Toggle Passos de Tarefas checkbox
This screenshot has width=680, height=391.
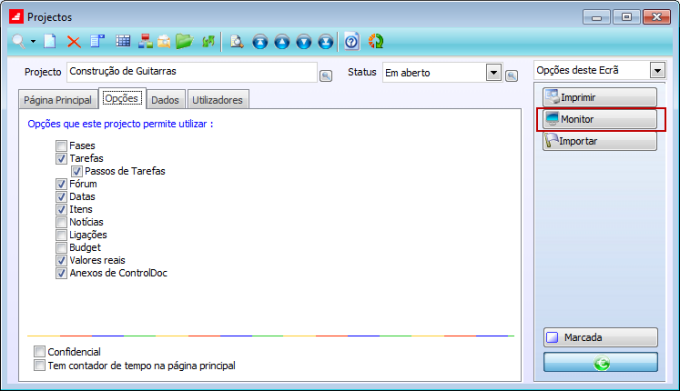coord(77,171)
